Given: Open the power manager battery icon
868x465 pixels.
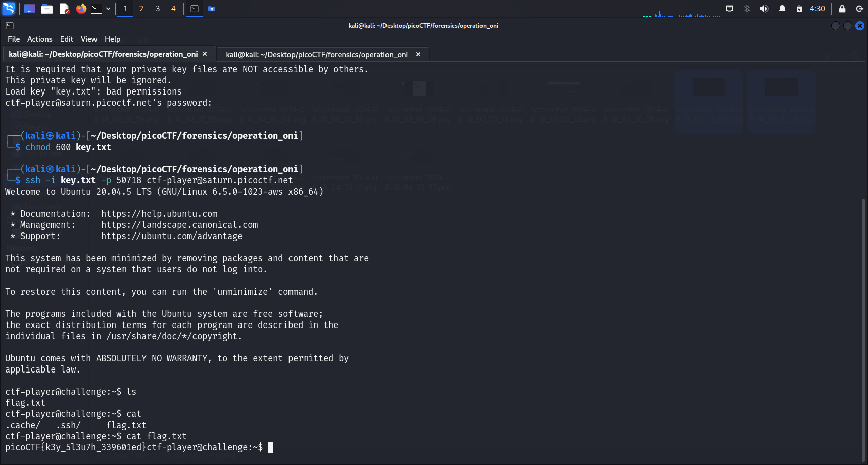Looking at the screenshot, I should click(799, 9).
